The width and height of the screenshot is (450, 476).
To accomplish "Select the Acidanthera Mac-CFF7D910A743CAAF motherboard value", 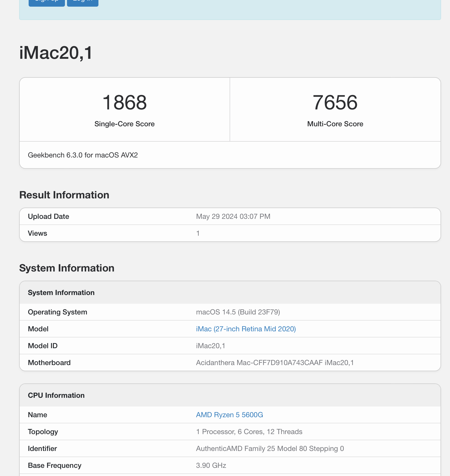I will tap(275, 363).
